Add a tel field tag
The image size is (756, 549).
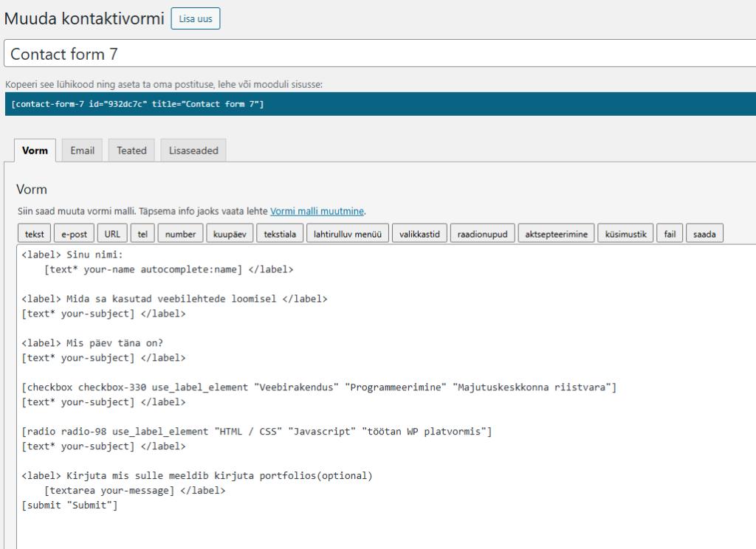(142, 234)
